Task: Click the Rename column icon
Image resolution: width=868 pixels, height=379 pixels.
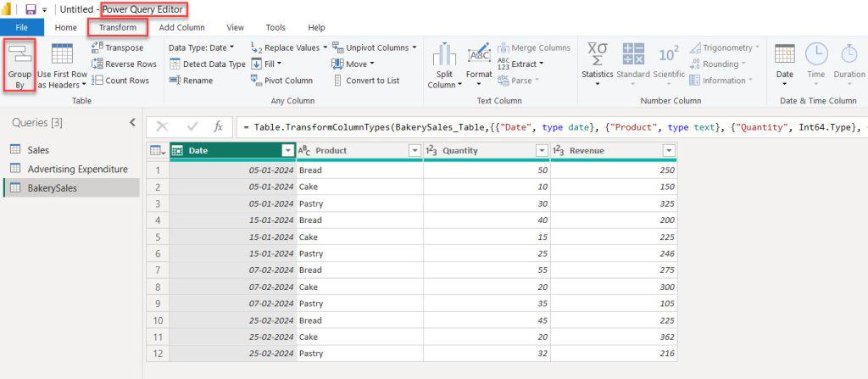Action: pyautogui.click(x=175, y=81)
